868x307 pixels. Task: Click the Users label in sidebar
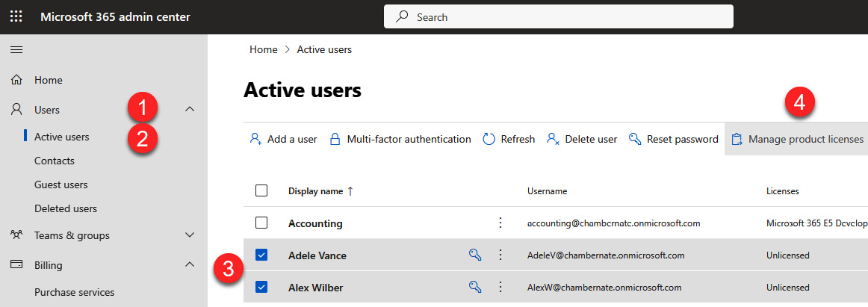click(x=47, y=110)
